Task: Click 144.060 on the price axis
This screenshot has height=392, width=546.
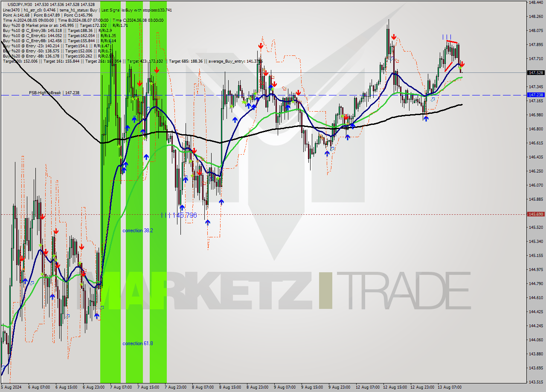Action: coord(536,340)
